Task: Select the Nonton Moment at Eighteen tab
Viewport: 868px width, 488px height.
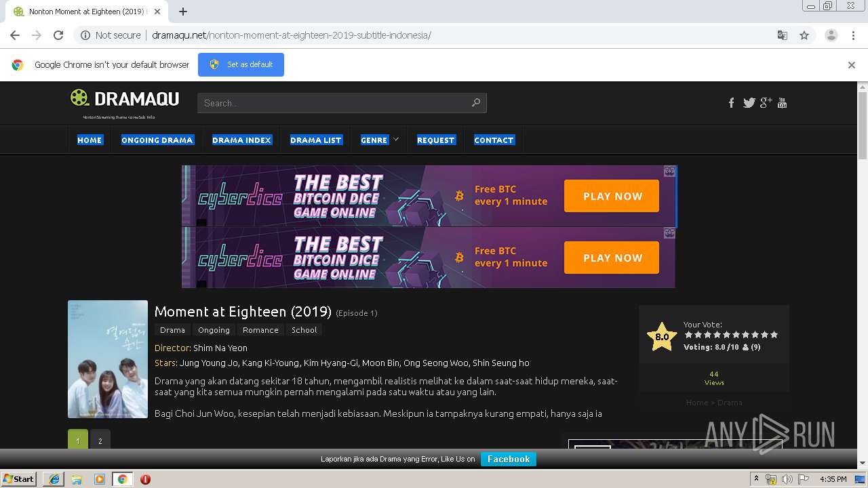Action: tap(87, 12)
